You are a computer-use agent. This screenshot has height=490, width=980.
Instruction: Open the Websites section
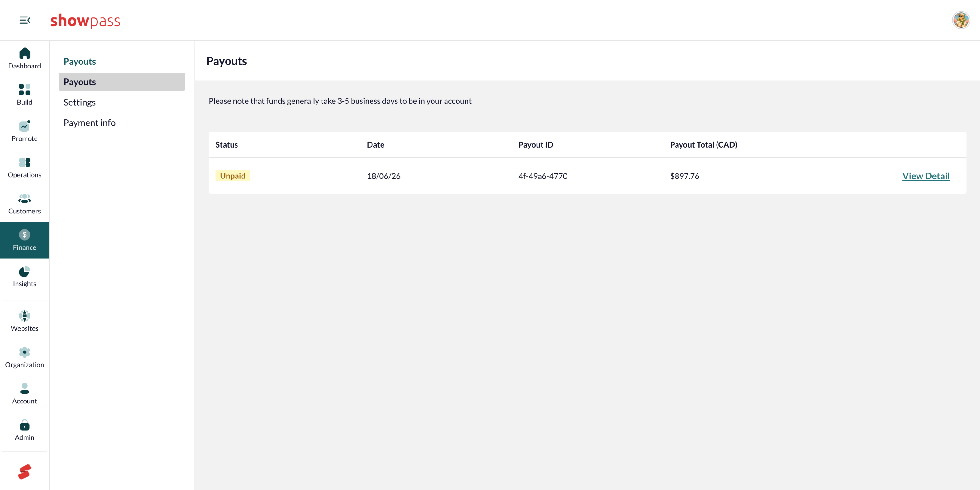(25, 321)
